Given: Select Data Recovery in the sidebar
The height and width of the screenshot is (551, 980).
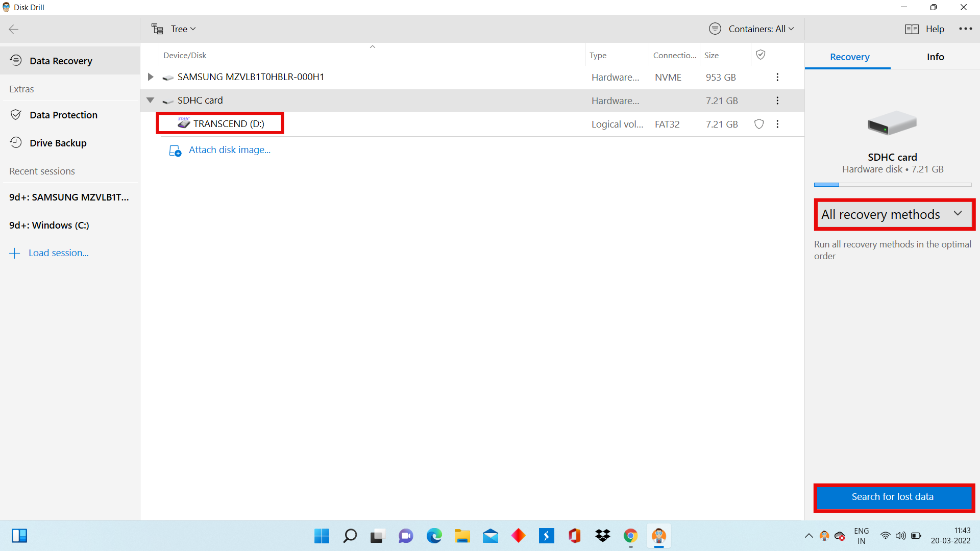Looking at the screenshot, I should tap(70, 61).
